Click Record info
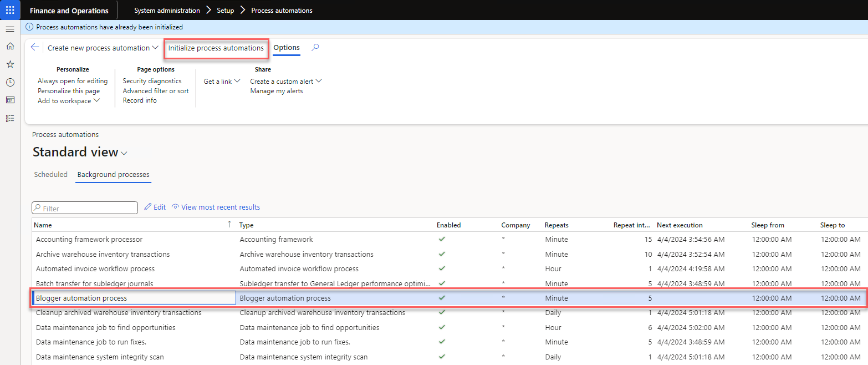 click(140, 100)
